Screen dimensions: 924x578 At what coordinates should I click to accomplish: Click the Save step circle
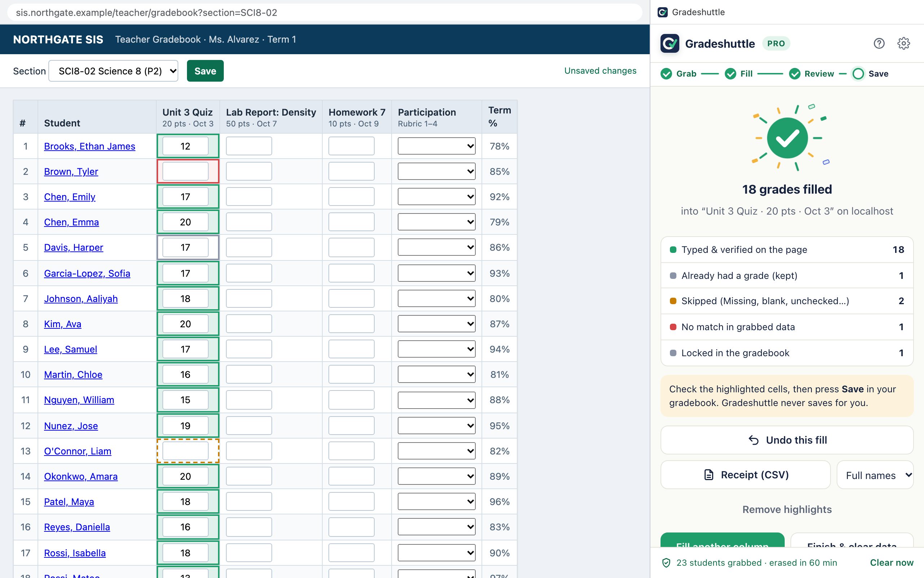(858, 74)
